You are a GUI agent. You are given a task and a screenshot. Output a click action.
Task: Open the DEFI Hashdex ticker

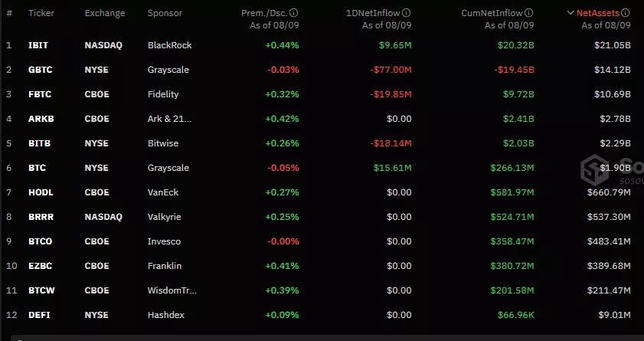[38, 315]
